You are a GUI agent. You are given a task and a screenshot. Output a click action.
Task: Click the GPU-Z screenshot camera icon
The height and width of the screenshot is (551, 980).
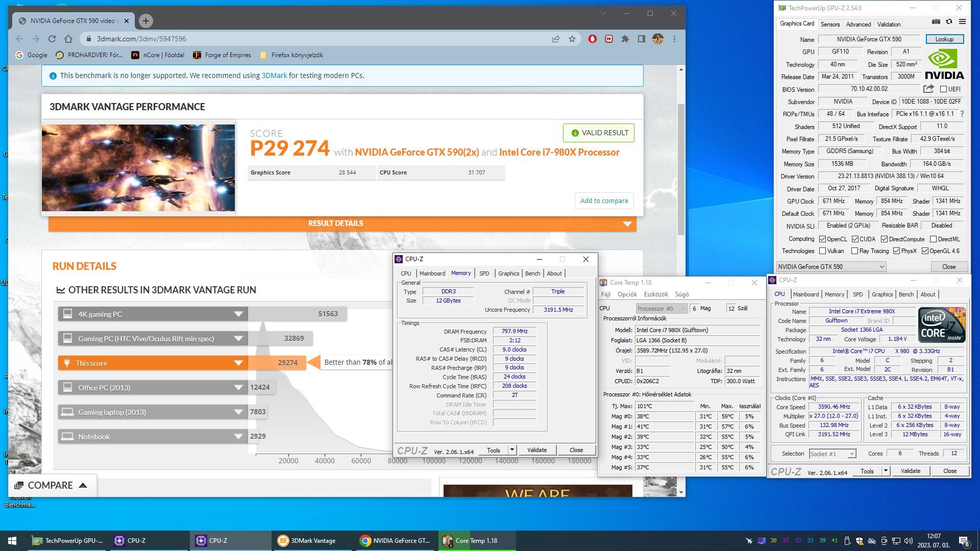[936, 22]
